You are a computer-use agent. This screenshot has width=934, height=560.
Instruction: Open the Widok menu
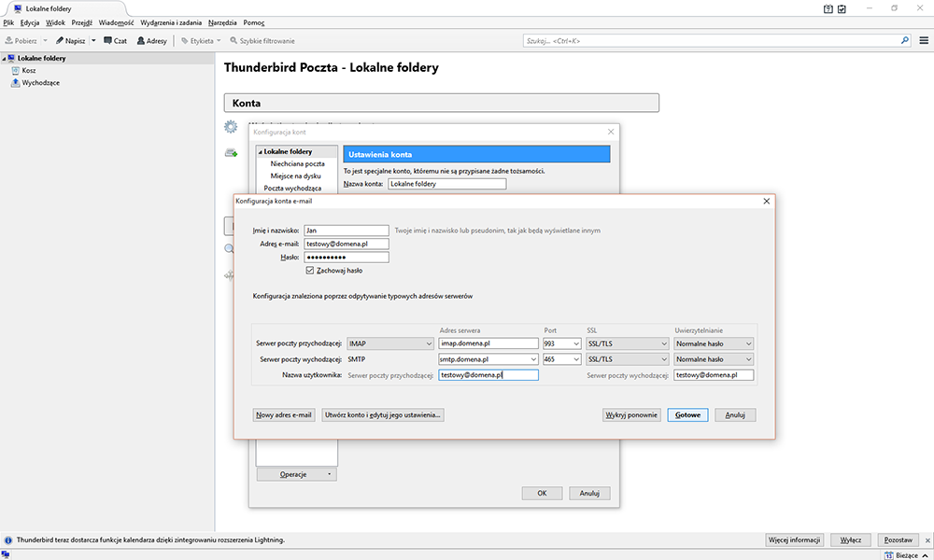tap(55, 22)
